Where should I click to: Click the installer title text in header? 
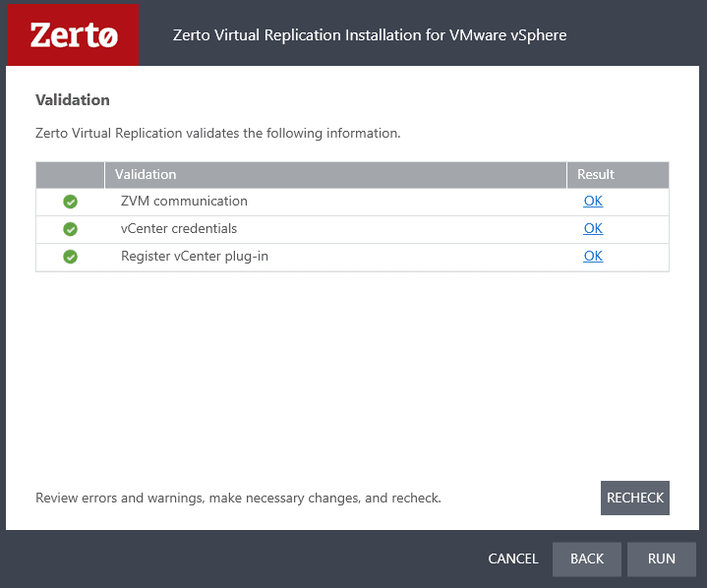point(370,35)
